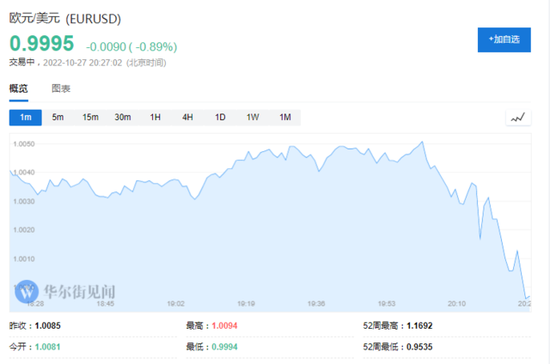Select the 1m timeframe
Image resolution: width=550 pixels, height=364 pixels.
coord(25,117)
